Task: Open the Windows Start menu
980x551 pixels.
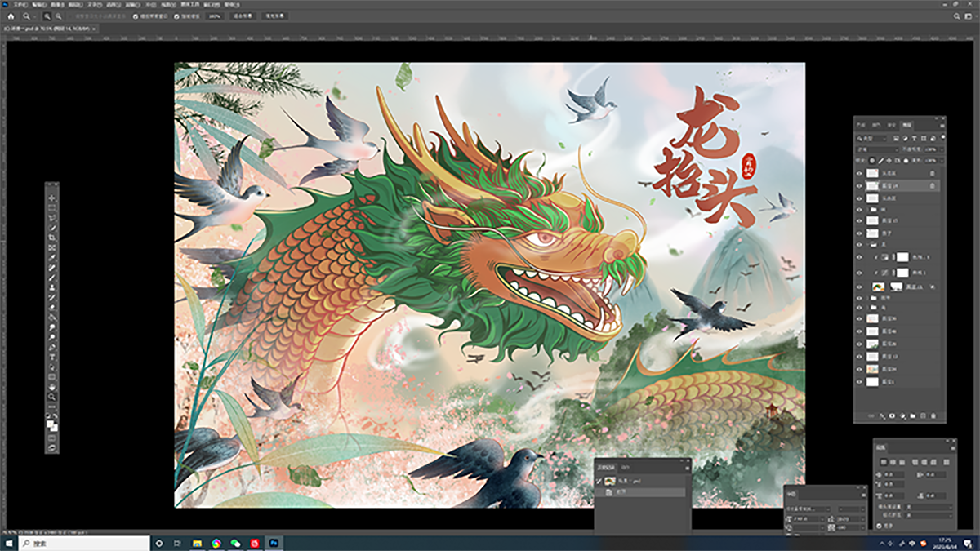Action: (9, 543)
